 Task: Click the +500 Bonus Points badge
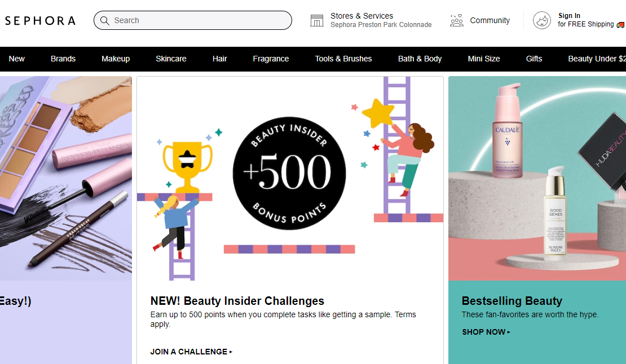[289, 173]
